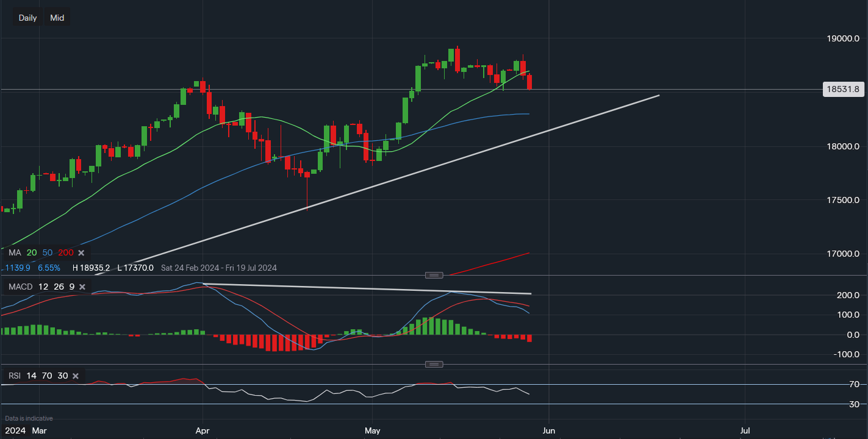
Task: Click the Apr marker on time axis
Action: click(202, 430)
